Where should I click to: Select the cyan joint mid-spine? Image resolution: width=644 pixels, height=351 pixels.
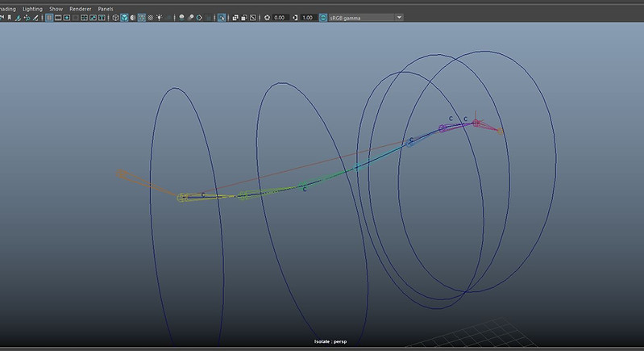[x=356, y=167]
